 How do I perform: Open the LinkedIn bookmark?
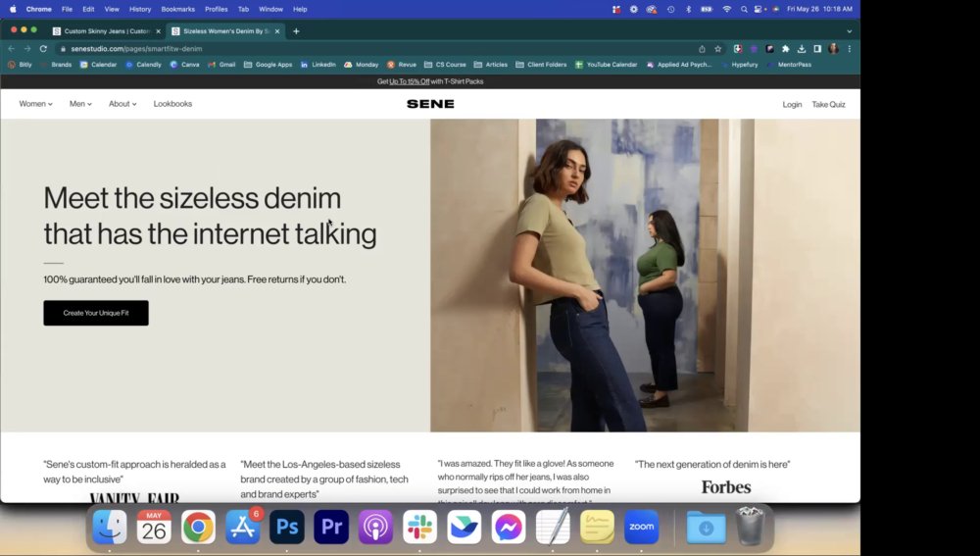(x=318, y=65)
